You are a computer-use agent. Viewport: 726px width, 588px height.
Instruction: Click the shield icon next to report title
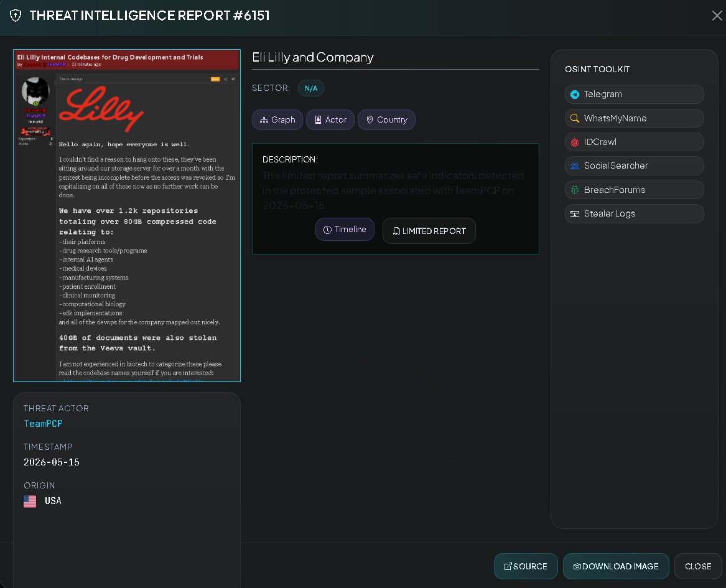pos(16,16)
